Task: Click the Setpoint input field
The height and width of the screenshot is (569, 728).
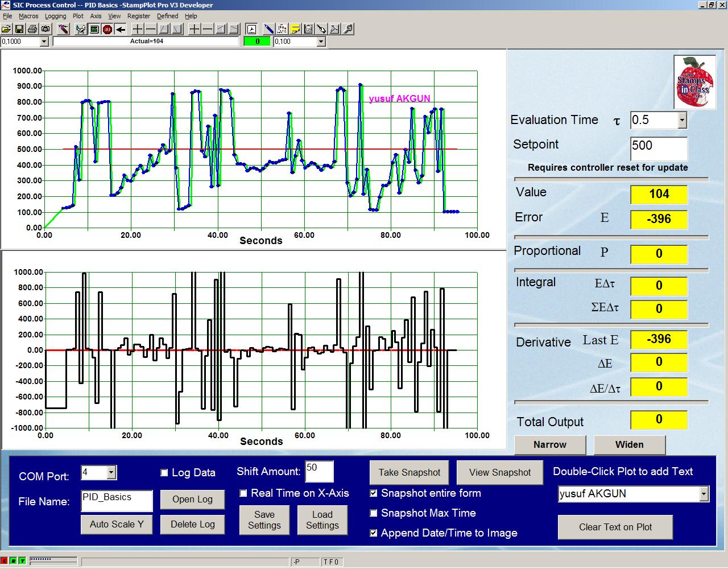Action: (659, 149)
